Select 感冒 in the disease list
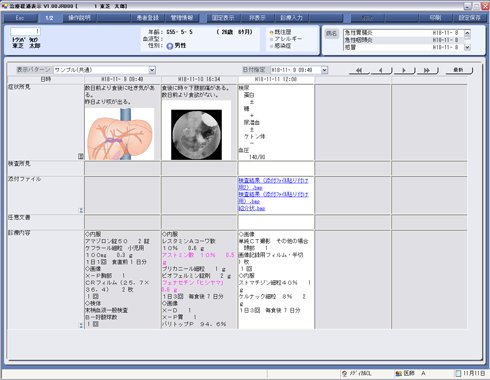 tap(403, 47)
